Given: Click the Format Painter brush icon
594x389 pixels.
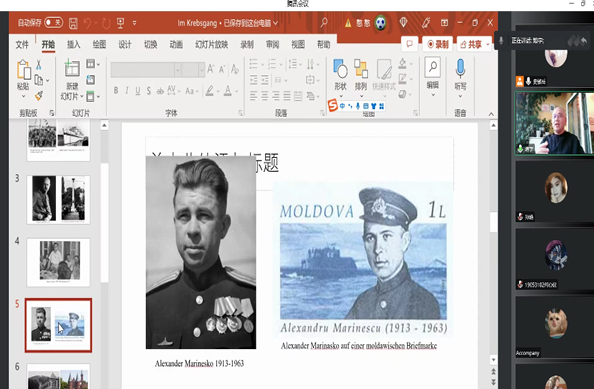Looking at the screenshot, I should [x=39, y=96].
